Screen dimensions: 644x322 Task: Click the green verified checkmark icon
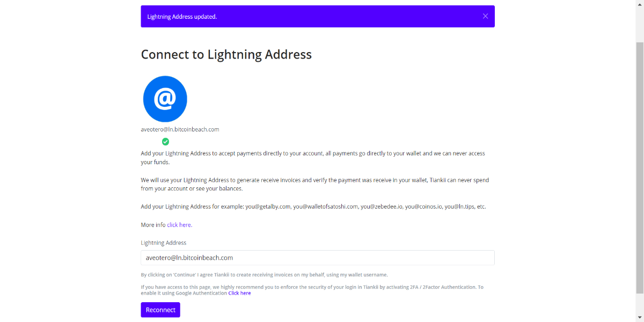point(165,142)
